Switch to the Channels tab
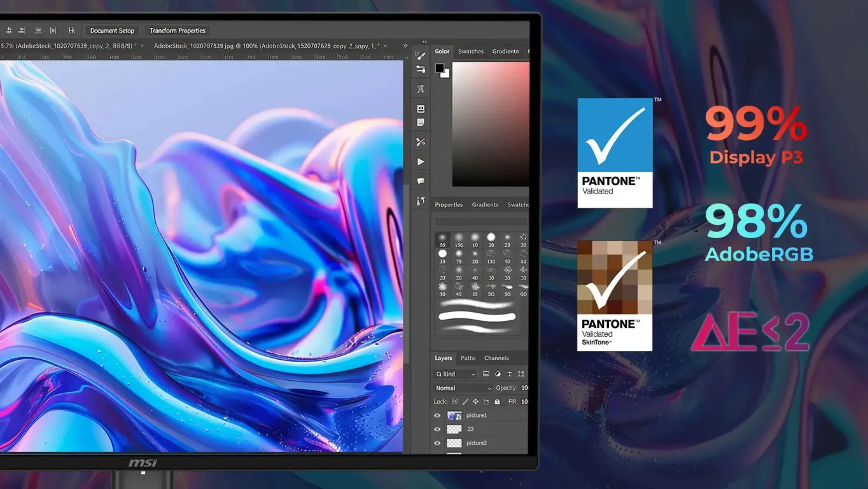The width and height of the screenshot is (868, 489). click(496, 358)
